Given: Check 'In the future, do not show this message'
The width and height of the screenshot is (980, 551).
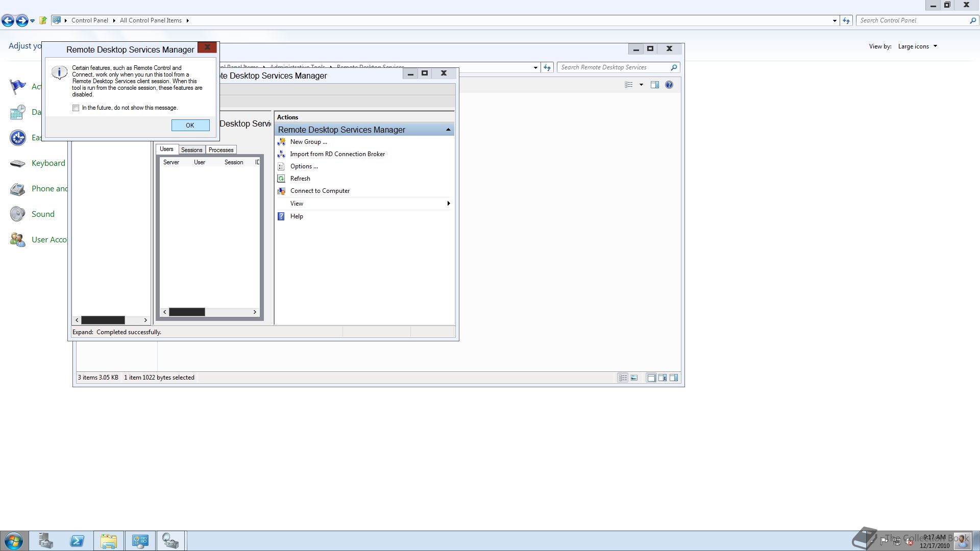Looking at the screenshot, I should [76, 108].
